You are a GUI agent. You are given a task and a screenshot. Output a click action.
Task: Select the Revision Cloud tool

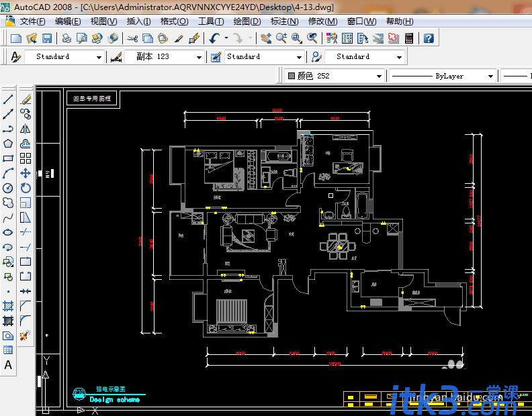8,203
